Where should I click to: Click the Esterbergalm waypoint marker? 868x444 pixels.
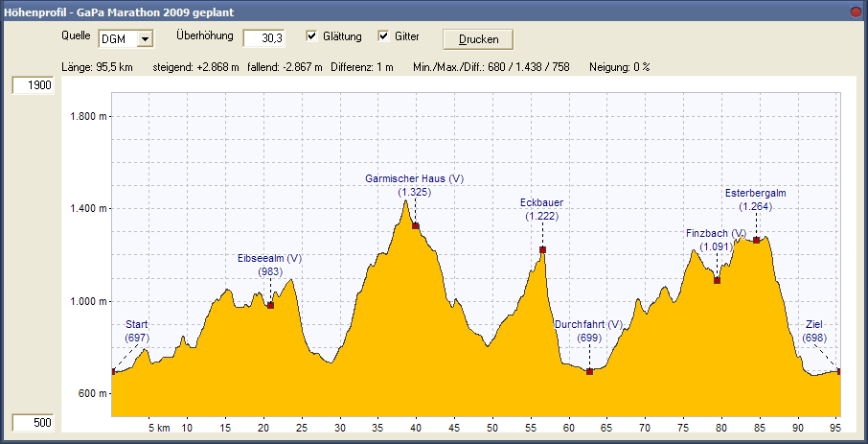coord(756,240)
